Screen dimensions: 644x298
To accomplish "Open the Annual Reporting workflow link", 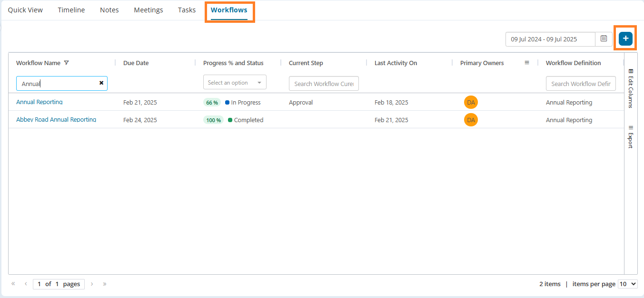I will click(x=40, y=102).
